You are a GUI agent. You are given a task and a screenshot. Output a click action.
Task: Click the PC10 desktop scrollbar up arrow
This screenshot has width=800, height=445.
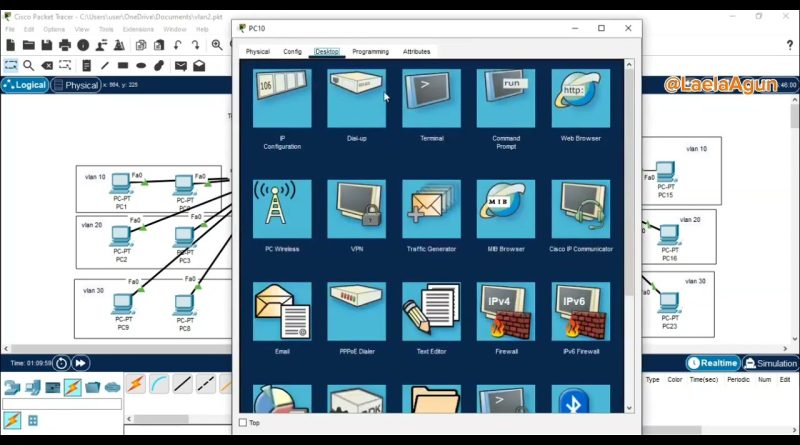(629, 64)
